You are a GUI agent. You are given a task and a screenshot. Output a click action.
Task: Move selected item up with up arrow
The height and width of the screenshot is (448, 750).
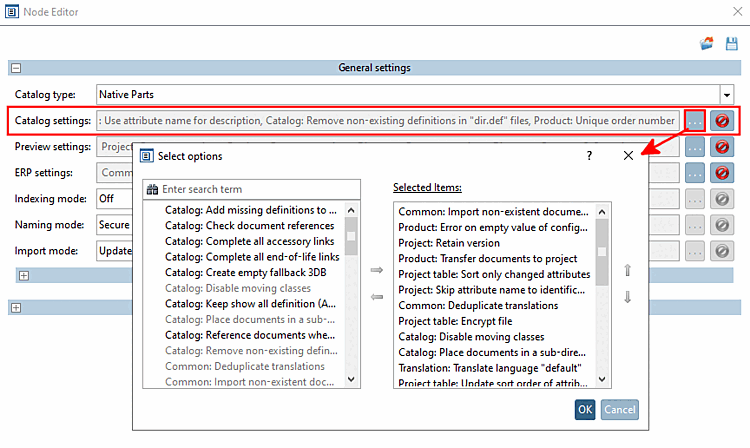coord(627,271)
